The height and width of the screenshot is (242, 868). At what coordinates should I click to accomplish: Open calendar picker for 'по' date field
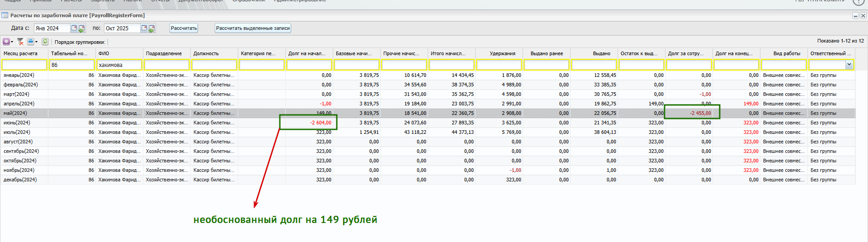click(144, 28)
